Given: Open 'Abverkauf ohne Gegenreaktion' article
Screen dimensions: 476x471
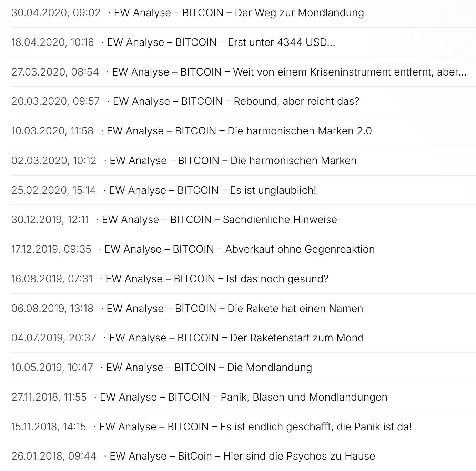Looking at the screenshot, I should coord(239,249).
